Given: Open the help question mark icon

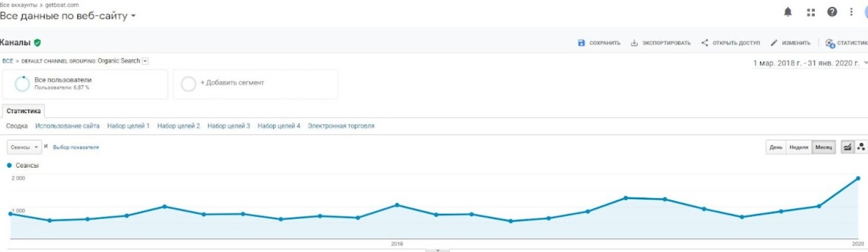Looking at the screenshot, I should [832, 11].
